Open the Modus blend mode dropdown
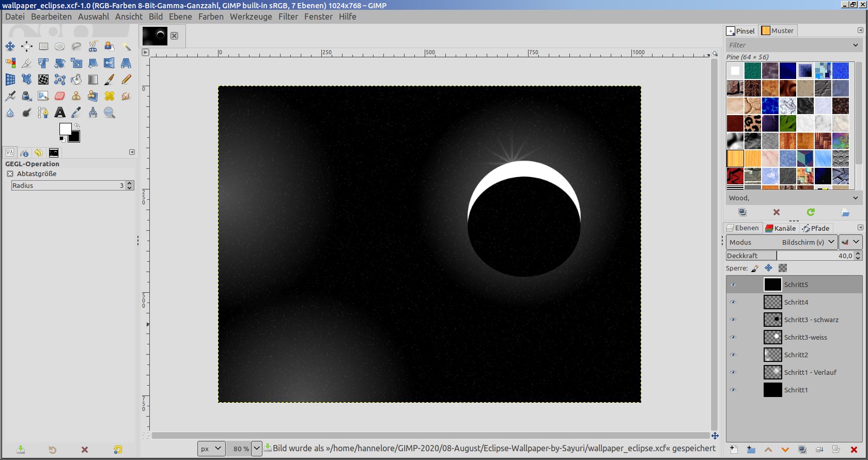 (781, 242)
